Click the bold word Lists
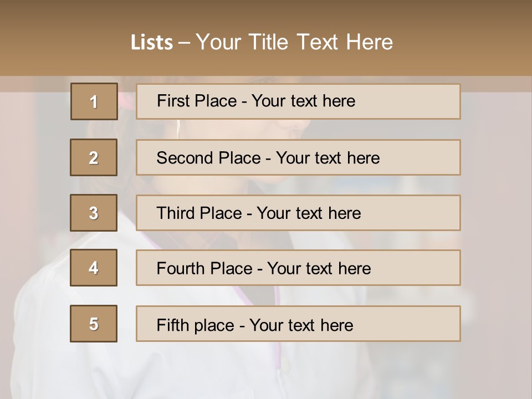The image size is (532, 399). pyautogui.click(x=152, y=43)
